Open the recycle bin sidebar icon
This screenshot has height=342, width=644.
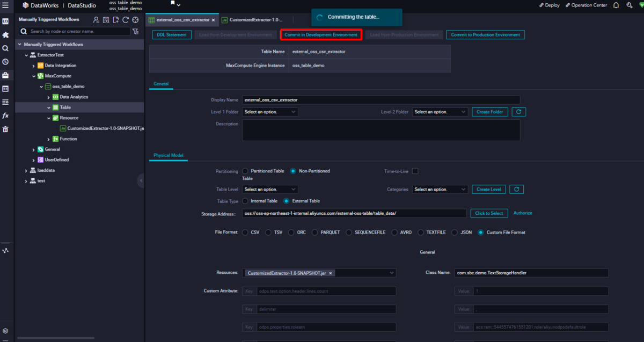pos(5,129)
